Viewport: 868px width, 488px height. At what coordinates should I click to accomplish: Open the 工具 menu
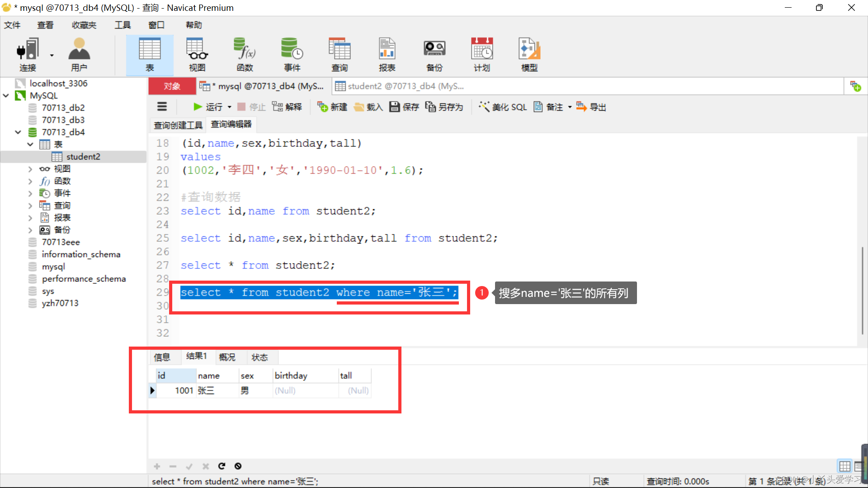coord(123,25)
